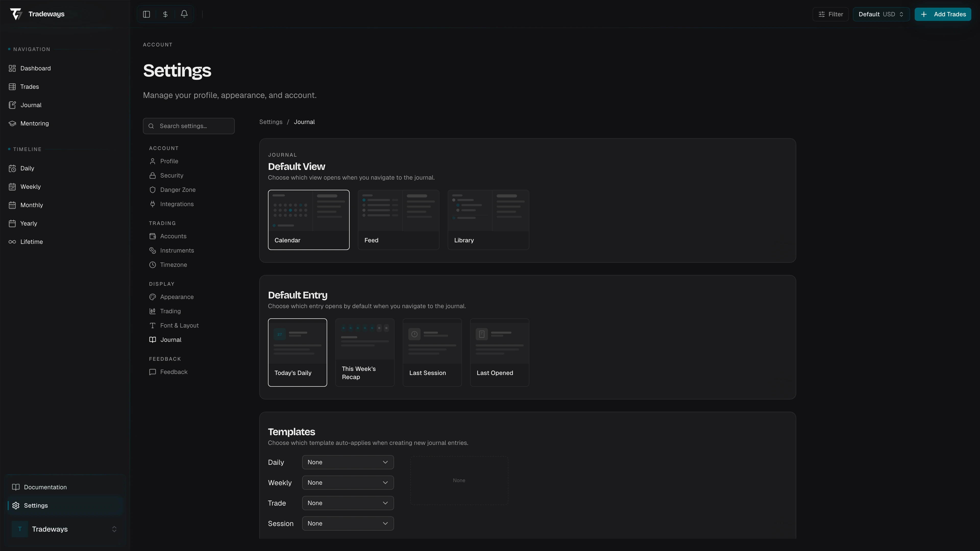Image resolution: width=980 pixels, height=551 pixels.
Task: Select Feed as default view
Action: (398, 220)
